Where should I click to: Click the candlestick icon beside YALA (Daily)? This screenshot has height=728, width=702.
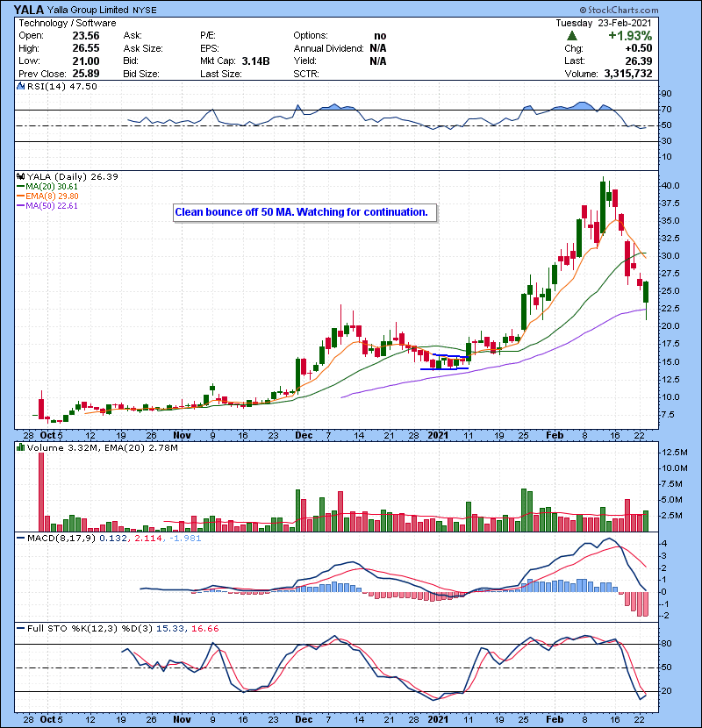pyautogui.click(x=20, y=176)
